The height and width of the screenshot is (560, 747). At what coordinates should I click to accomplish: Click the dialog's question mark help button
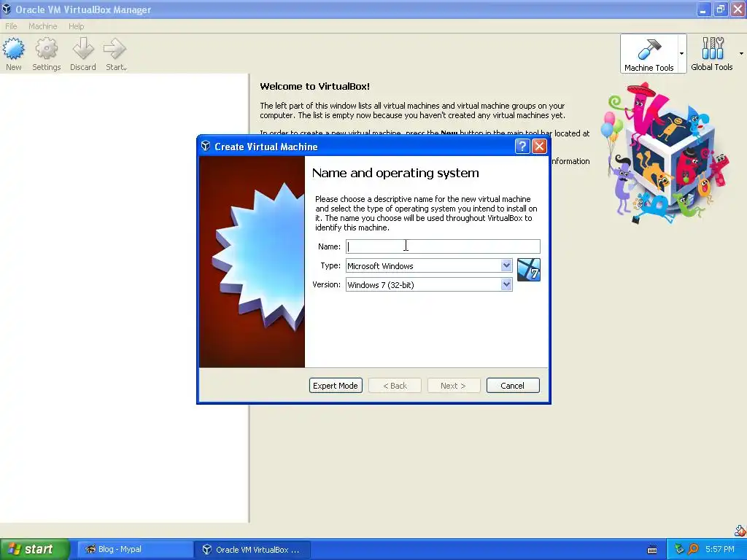522,146
